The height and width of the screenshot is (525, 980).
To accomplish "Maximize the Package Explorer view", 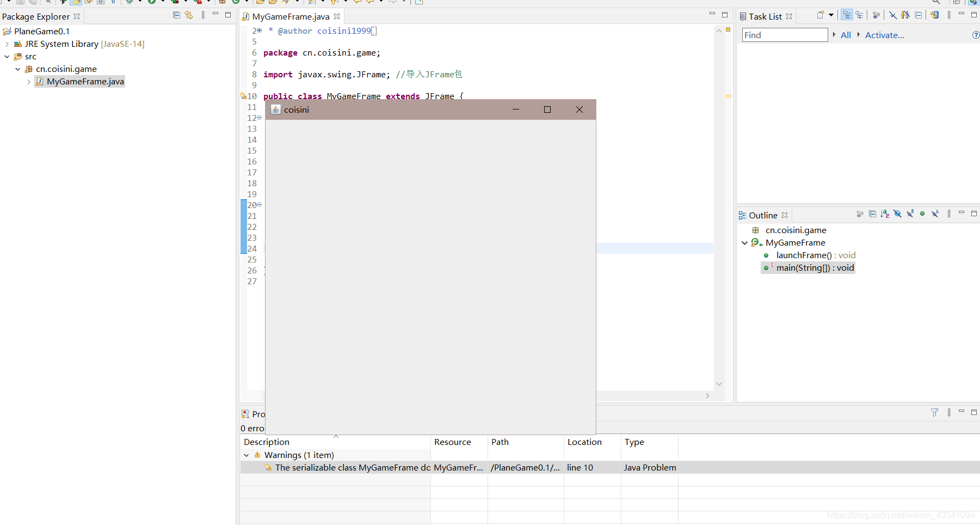I will coord(228,15).
